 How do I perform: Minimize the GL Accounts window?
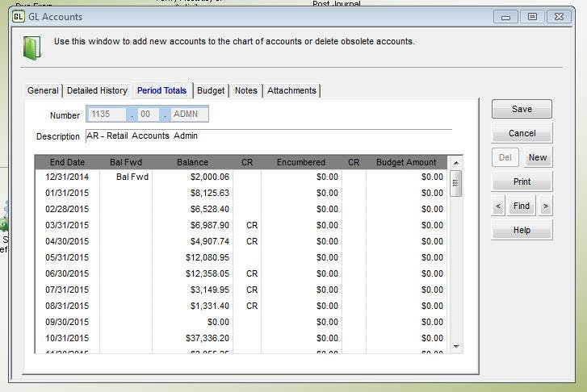pyautogui.click(x=505, y=17)
